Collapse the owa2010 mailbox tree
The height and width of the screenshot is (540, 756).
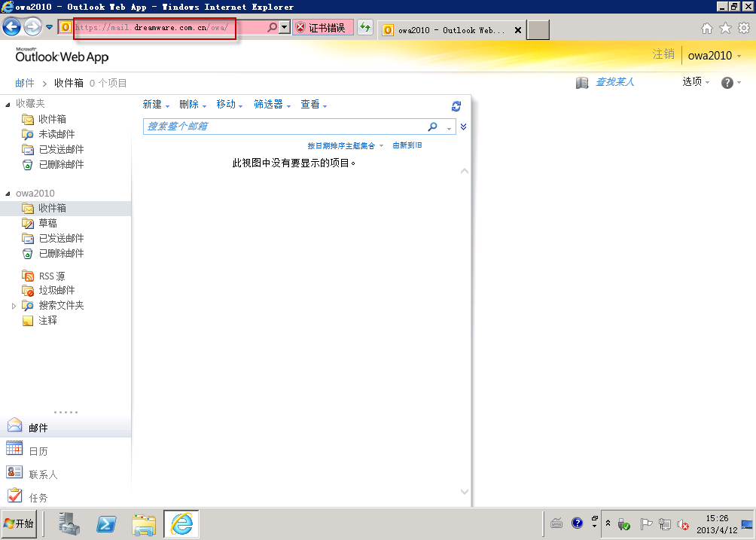coord(8,194)
